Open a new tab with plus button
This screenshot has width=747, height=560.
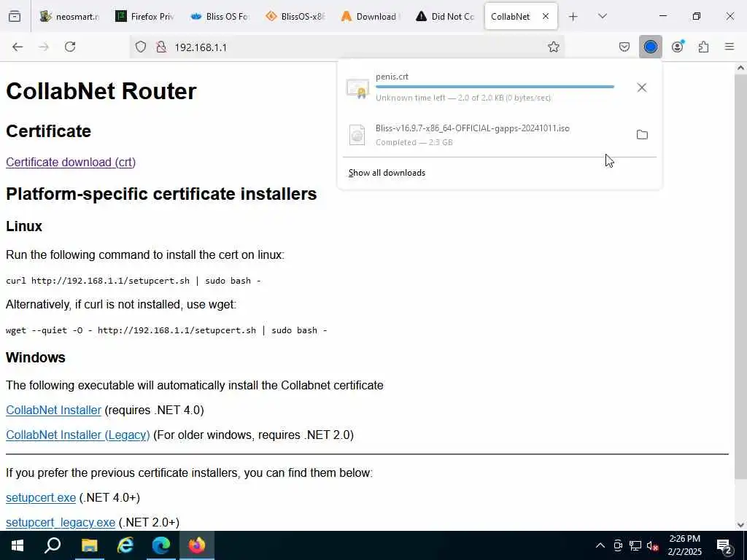573,17
